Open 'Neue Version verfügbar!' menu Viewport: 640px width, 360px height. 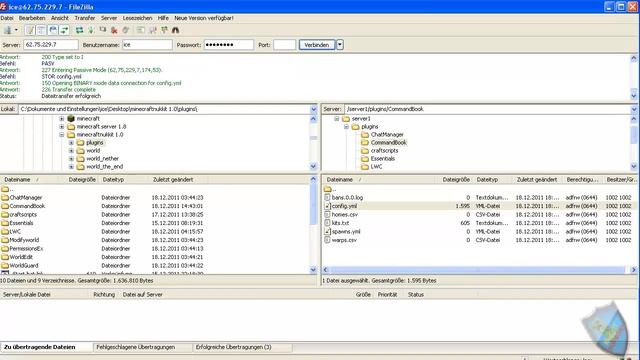tap(204, 18)
